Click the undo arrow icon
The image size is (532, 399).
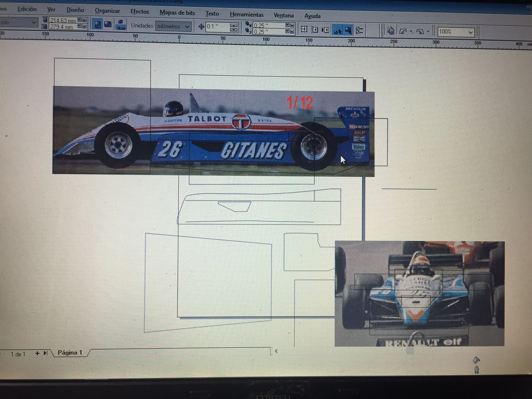point(403,31)
